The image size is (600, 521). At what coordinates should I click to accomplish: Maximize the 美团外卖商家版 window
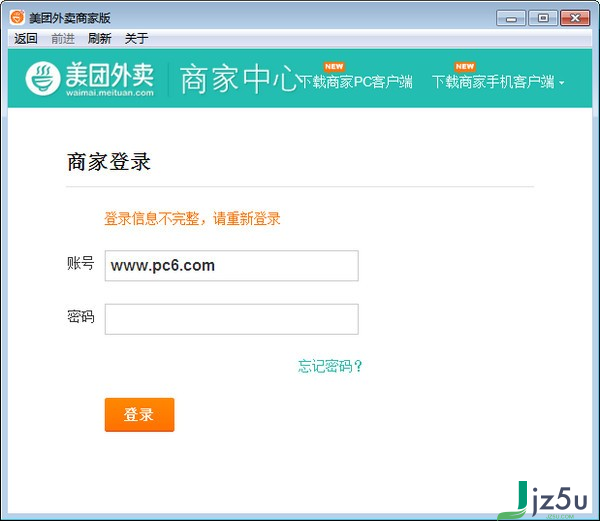click(543, 18)
